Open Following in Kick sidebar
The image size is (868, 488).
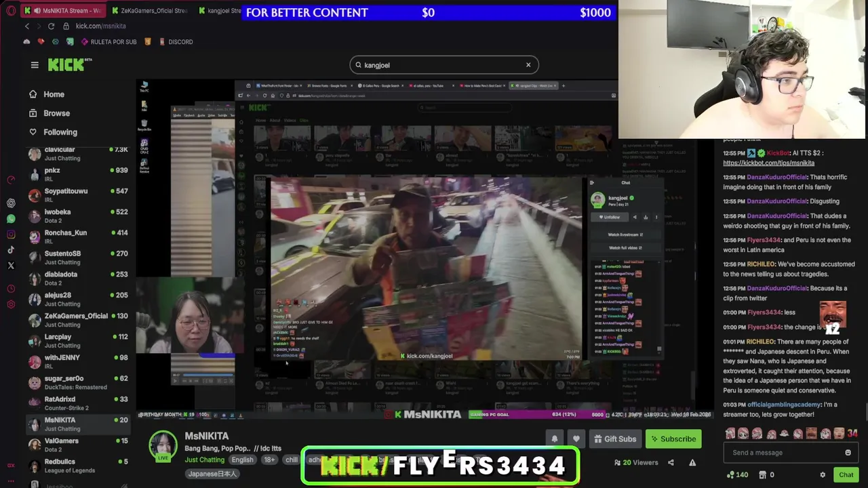click(x=60, y=132)
